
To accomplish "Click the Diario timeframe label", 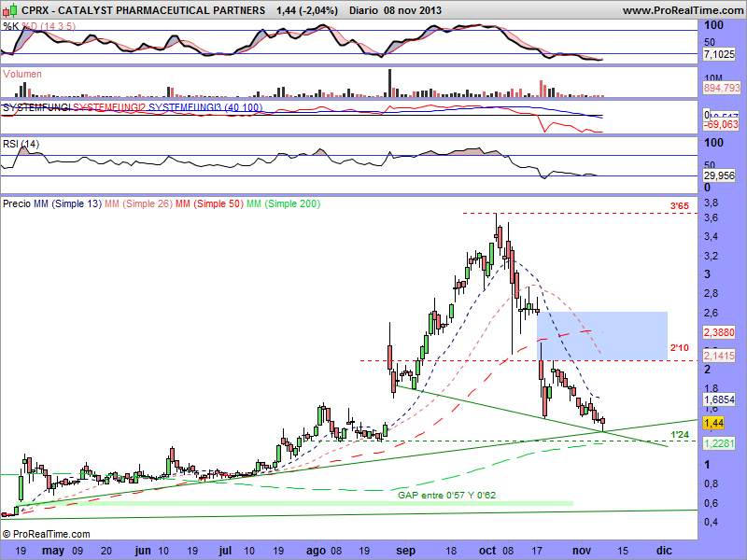I will (x=364, y=10).
